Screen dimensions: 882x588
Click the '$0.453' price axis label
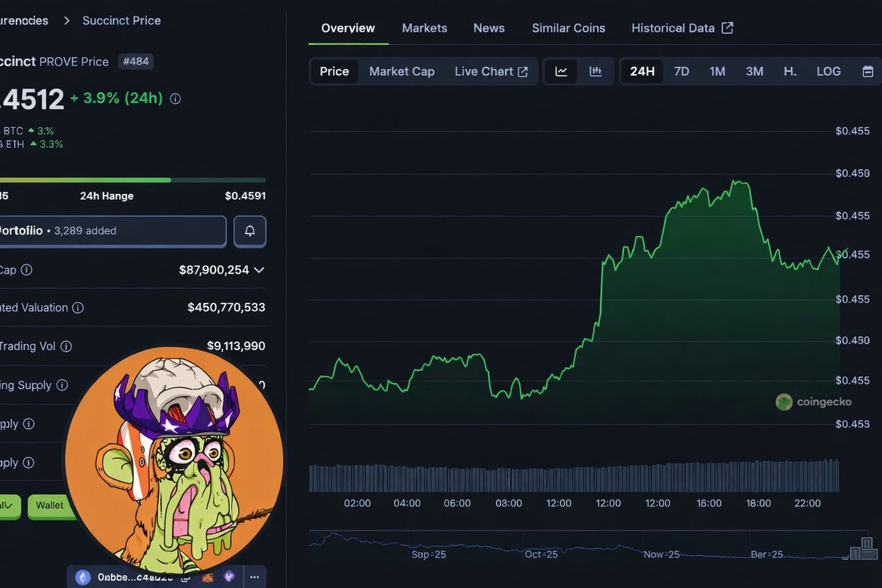click(853, 424)
